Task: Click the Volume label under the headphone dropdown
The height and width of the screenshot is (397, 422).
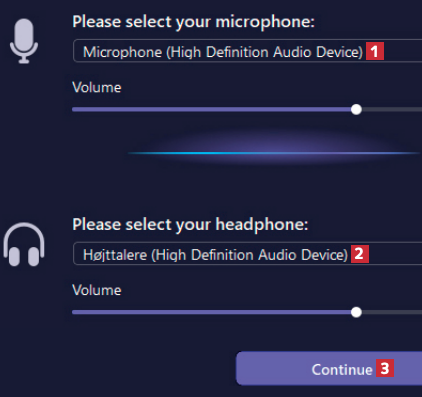Action: click(x=97, y=290)
